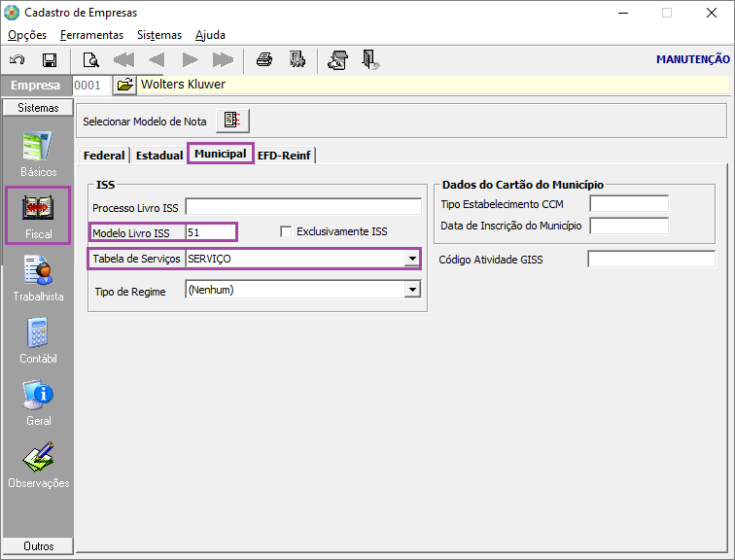Image resolution: width=735 pixels, height=560 pixels.
Task: Click the printer icon in toolbar
Action: 264,60
